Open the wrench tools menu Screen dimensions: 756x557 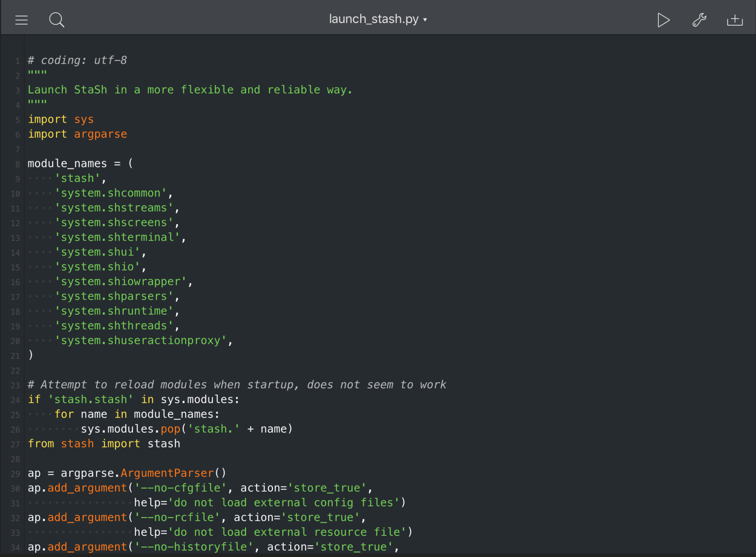click(699, 20)
